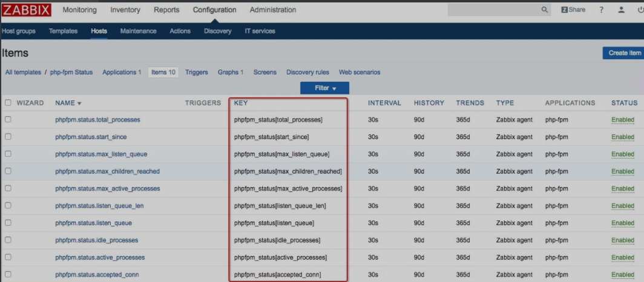644x282 pixels.
Task: Sort by the TYPE column header
Action: pos(505,103)
